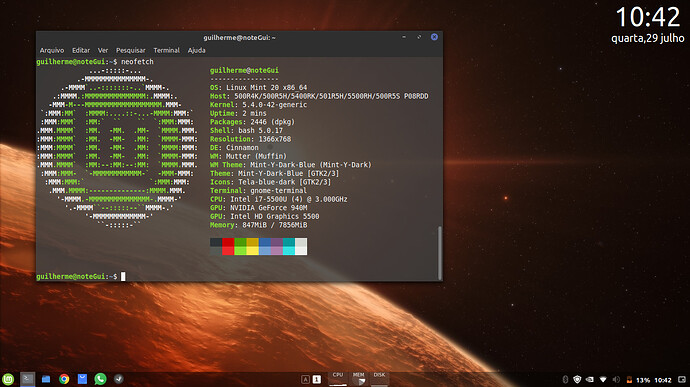Click the 'DE: Cinnamon' line
Screen dimensions: 690x387
pos(234,147)
